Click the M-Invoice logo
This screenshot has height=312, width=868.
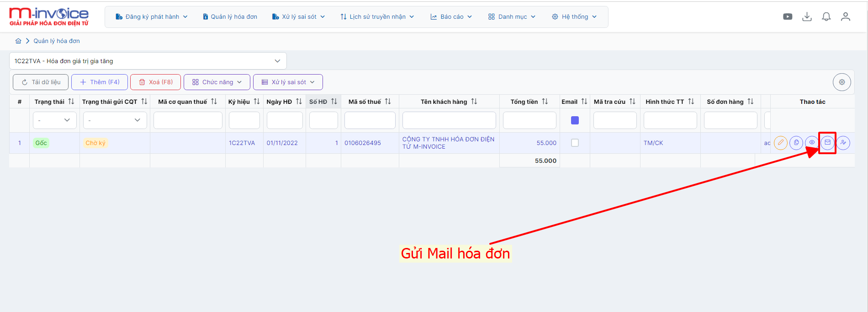pos(49,16)
